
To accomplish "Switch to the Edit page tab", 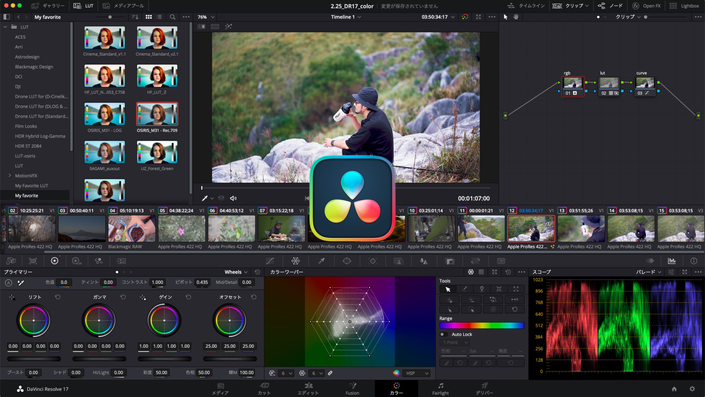I will point(308,389).
